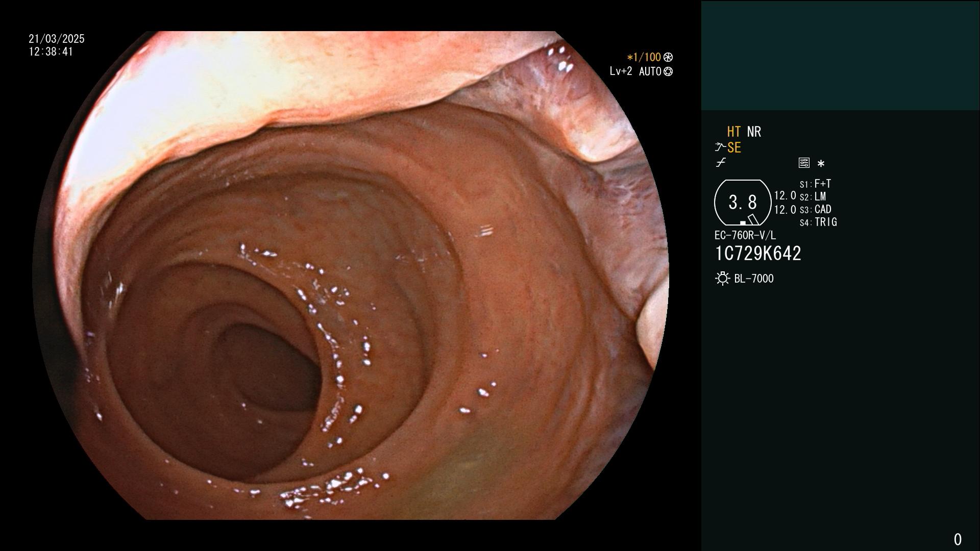Click the *1/100 shutter speed value
Screen dimensions: 980x551
click(644, 57)
